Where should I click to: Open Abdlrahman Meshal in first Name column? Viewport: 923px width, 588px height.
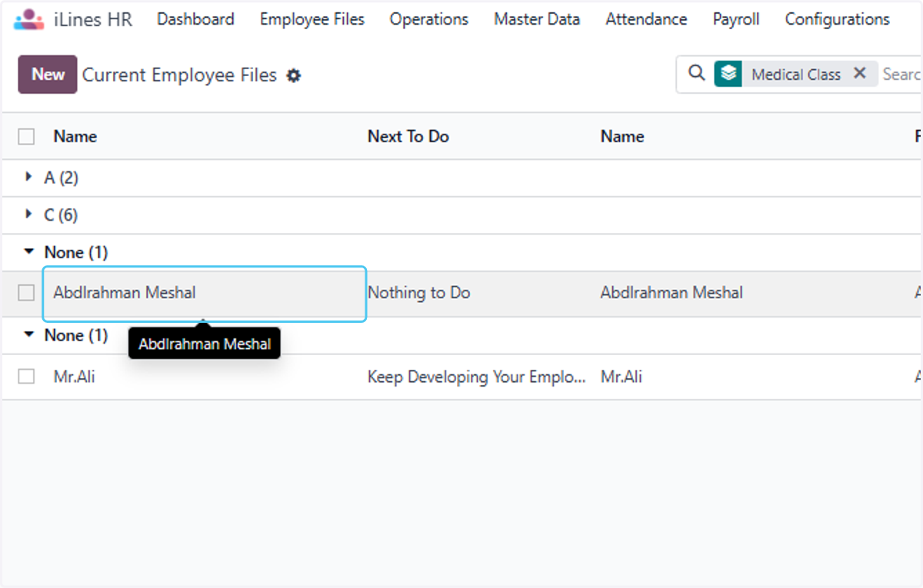(x=125, y=293)
